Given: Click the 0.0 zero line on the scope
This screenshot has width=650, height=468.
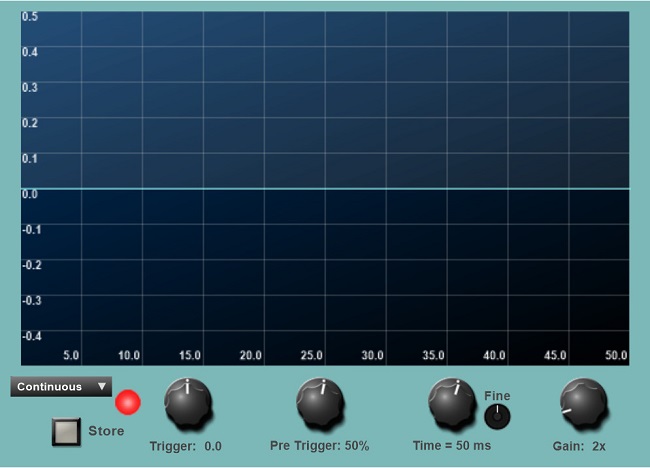Looking at the screenshot, I should coord(325,189).
